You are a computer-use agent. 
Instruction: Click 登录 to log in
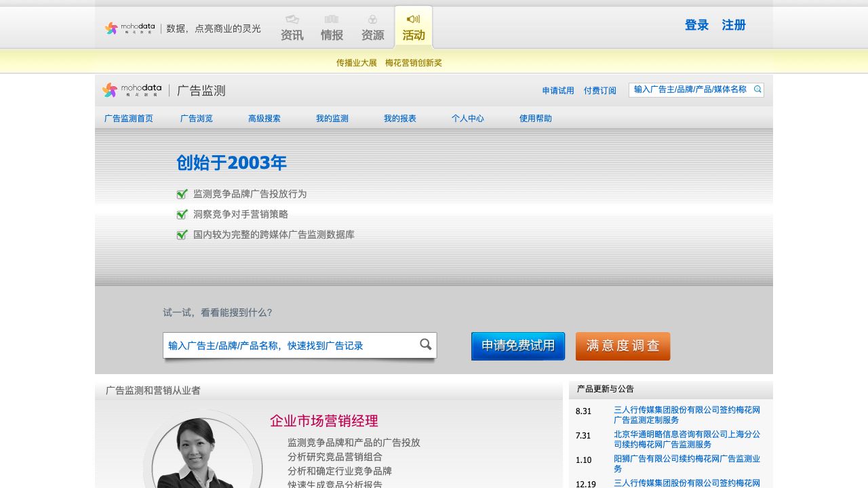click(x=696, y=25)
